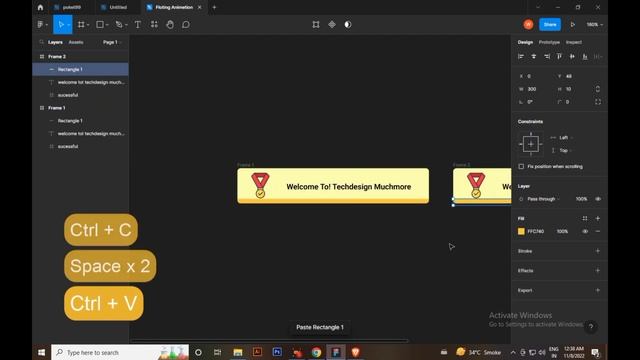Select the Frame 1 layer

point(80,108)
